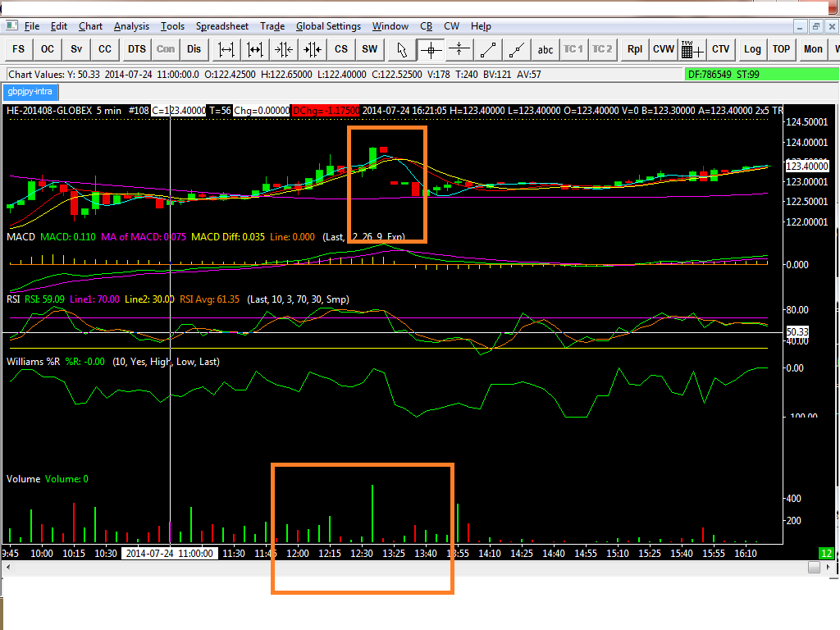Click the application icon beside File
Image resolution: width=840 pixels, height=630 pixels.
pyautogui.click(x=11, y=25)
